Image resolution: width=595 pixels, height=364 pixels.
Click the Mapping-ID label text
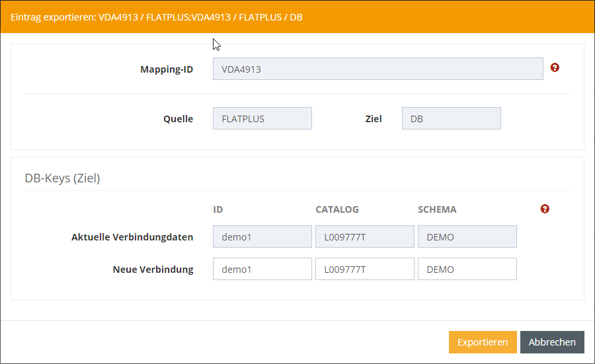(x=167, y=69)
